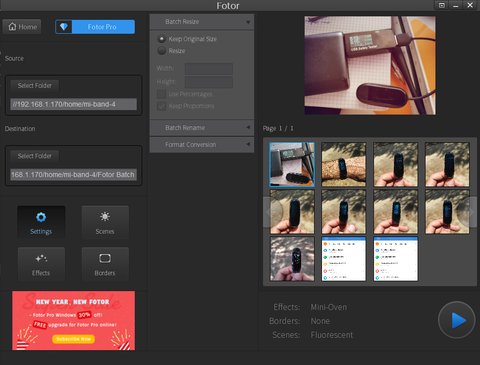Minimize the Fotor window

(456, 5)
